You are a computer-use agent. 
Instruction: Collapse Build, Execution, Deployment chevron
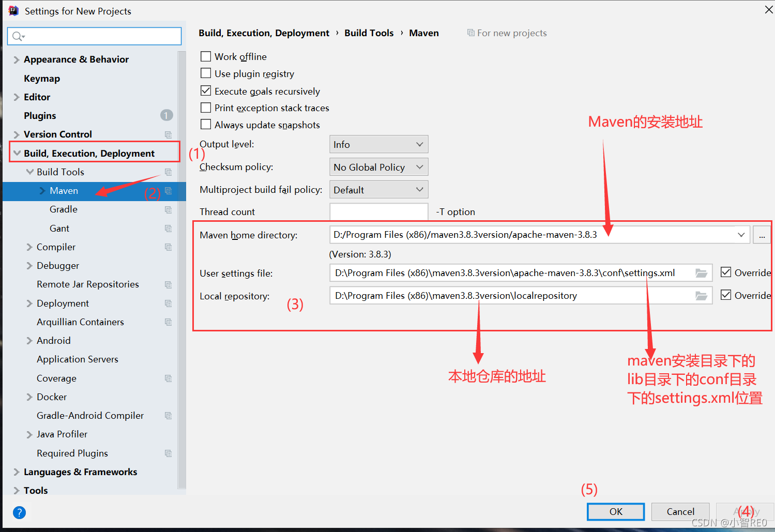coord(17,153)
